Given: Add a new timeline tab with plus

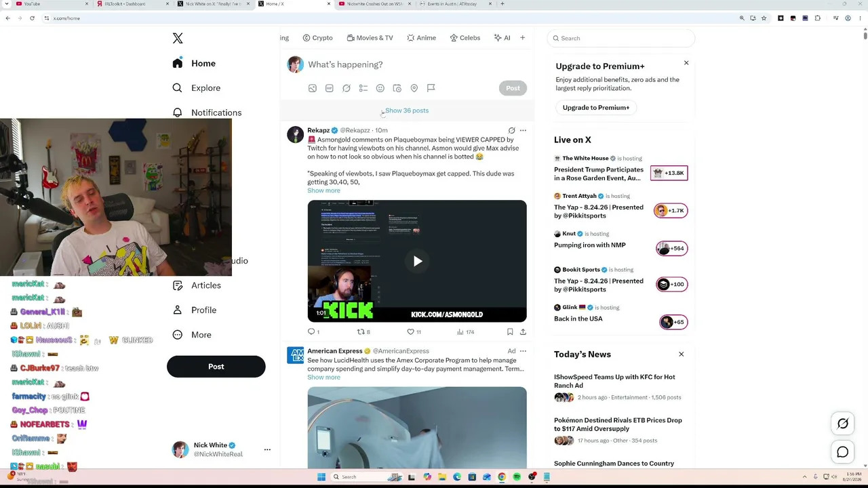Looking at the screenshot, I should pos(522,38).
